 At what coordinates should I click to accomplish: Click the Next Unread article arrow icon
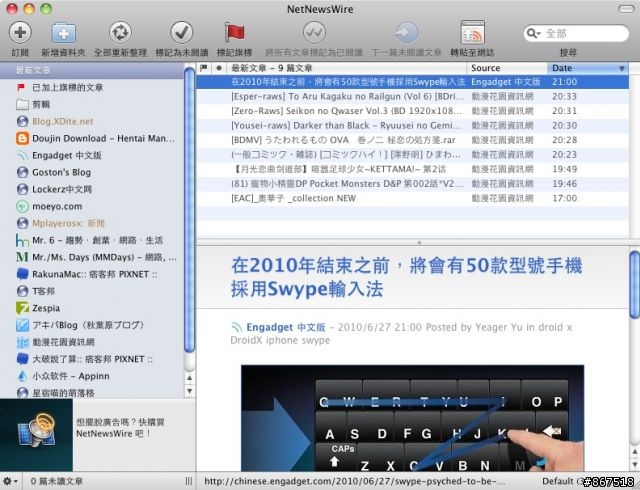click(407, 33)
